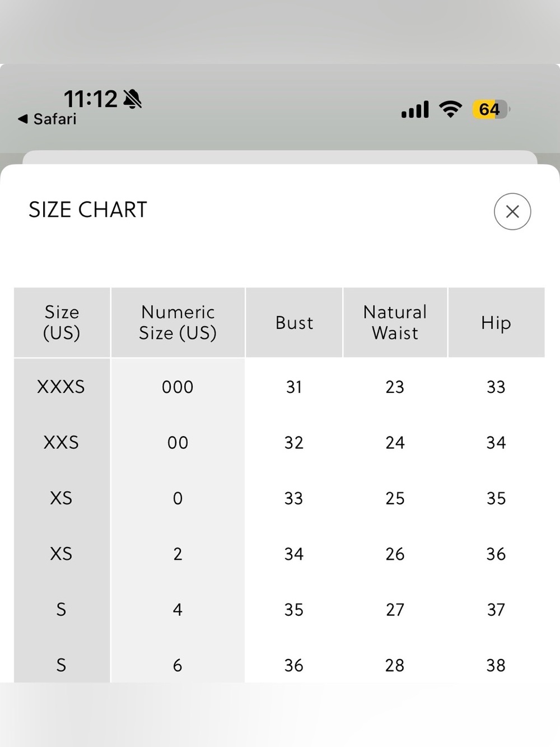Screen dimensions: 560x747
Task: Close the size chart with X icon
Action: [x=512, y=211]
